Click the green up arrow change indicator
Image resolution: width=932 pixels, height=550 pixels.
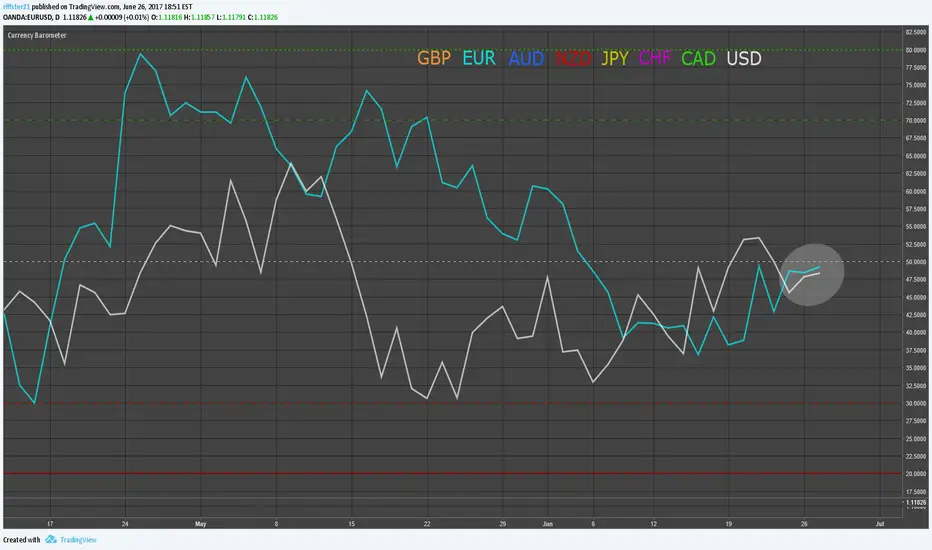[x=90, y=17]
